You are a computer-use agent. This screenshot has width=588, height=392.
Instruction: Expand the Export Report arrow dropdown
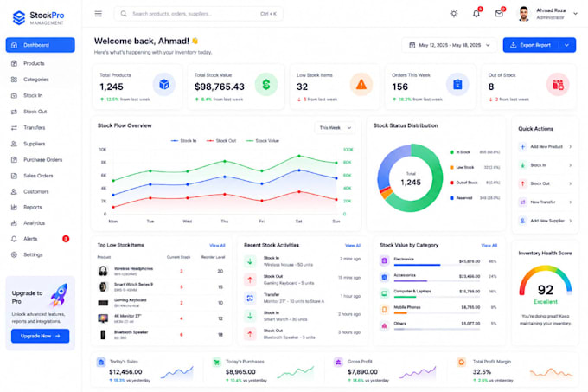click(x=566, y=45)
